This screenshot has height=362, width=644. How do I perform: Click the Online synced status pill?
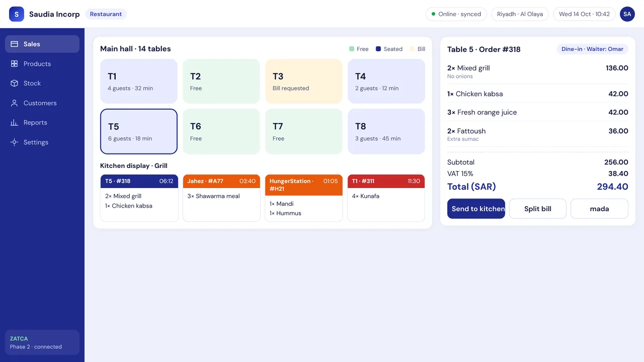[456, 14]
